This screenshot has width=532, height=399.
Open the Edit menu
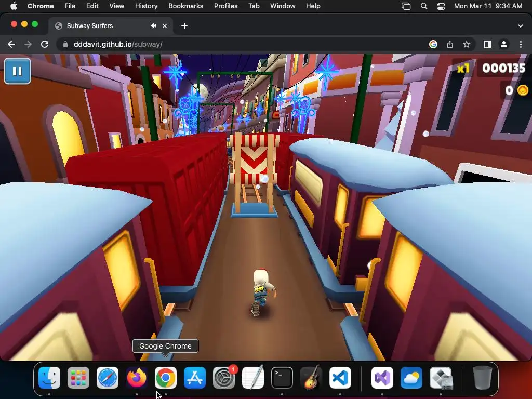click(92, 6)
